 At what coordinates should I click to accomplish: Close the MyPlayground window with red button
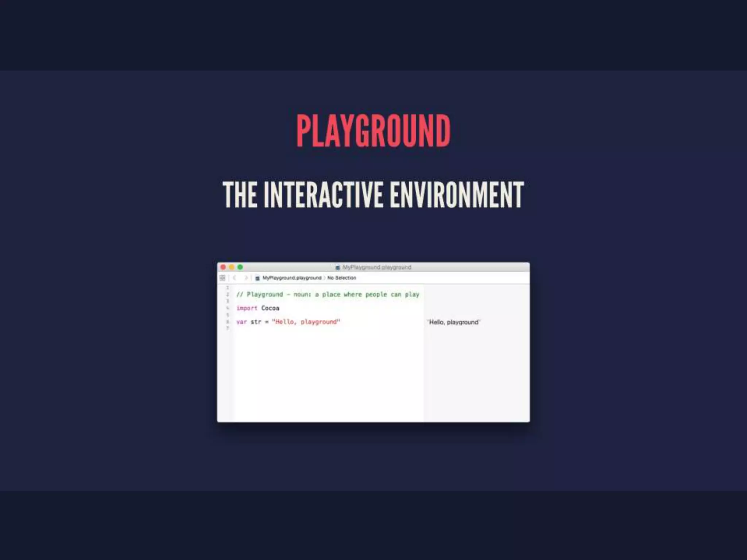pos(223,267)
